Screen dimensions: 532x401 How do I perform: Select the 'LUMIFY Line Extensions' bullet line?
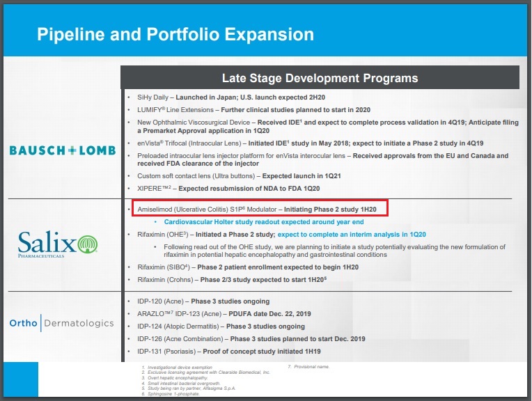coord(253,110)
